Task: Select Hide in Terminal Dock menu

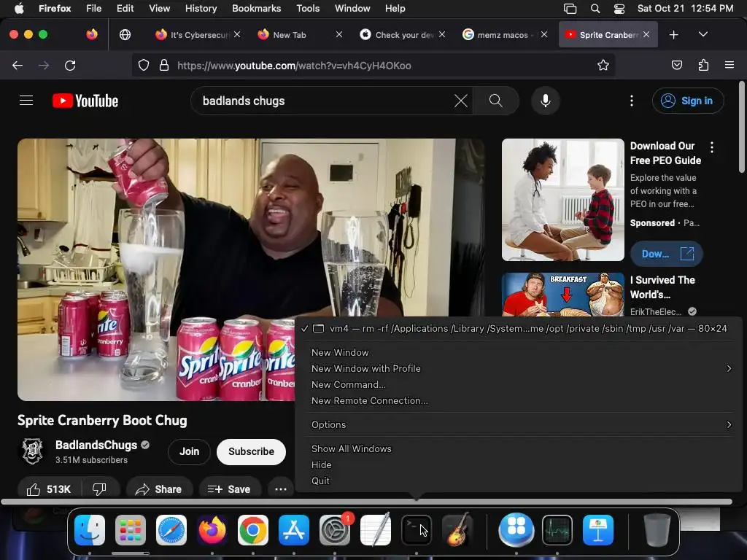Action: pos(519,464)
